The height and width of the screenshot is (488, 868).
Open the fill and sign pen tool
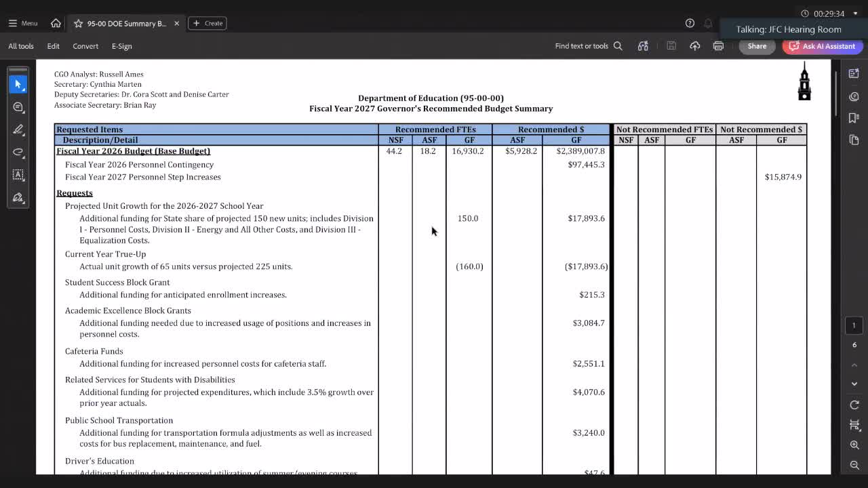[18, 197]
